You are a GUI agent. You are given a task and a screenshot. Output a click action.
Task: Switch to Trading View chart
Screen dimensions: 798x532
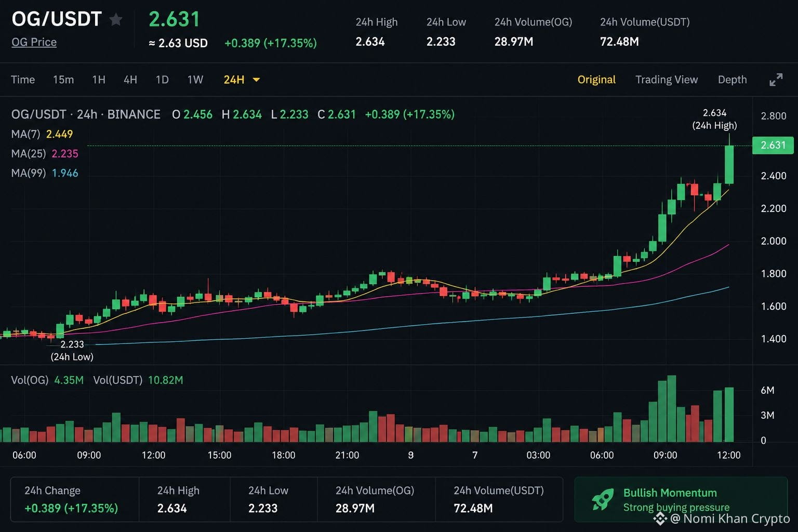tap(667, 79)
